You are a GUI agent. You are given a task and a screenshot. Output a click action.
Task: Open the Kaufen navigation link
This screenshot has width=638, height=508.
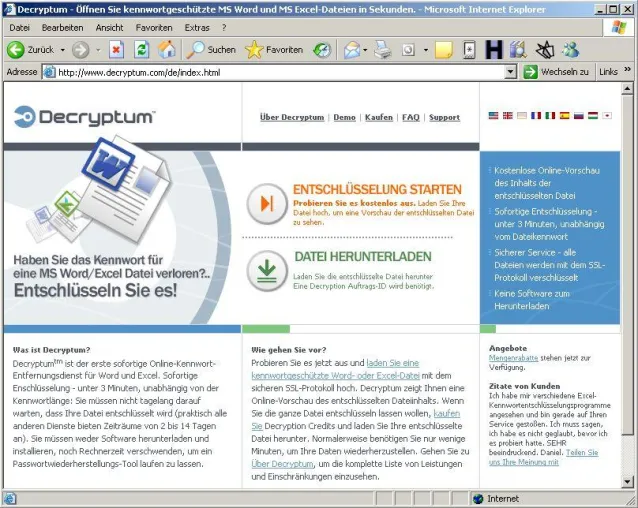point(379,117)
